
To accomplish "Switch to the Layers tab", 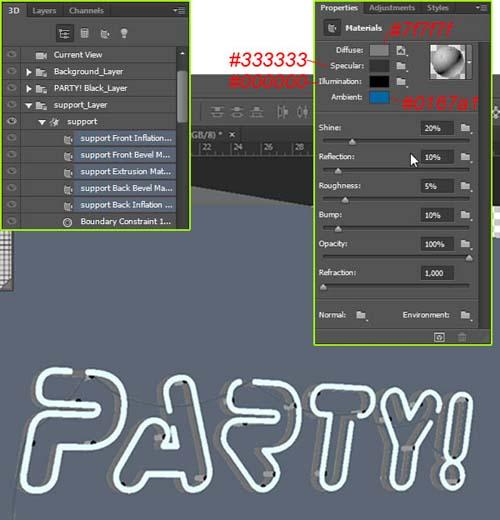I will (44, 11).
